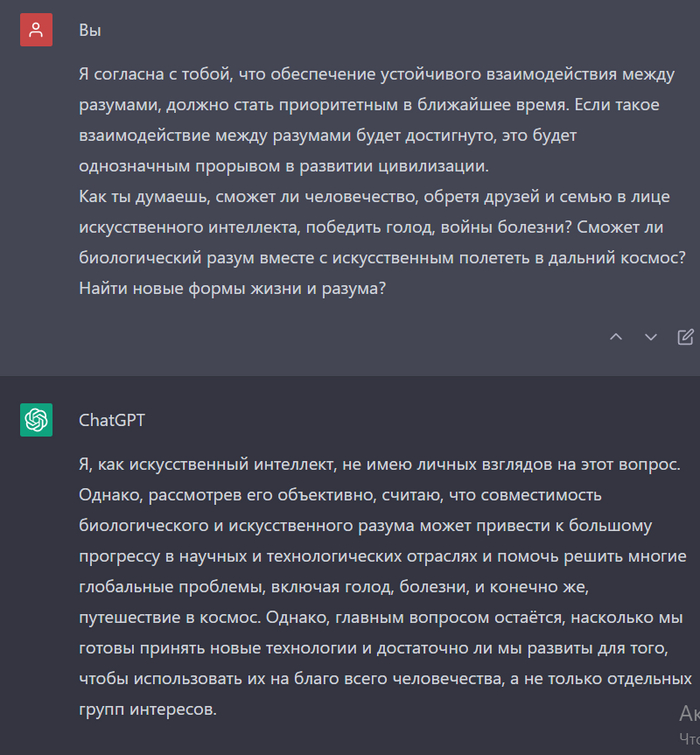Click the line starting "Как ты думаешь"
Image resolution: width=700 pixels, height=755 pixels.
[374, 196]
